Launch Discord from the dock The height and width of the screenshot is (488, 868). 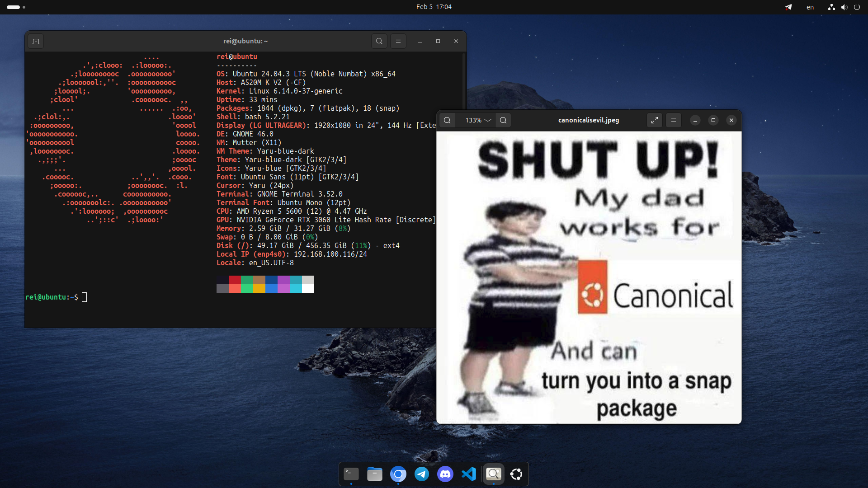tap(445, 474)
